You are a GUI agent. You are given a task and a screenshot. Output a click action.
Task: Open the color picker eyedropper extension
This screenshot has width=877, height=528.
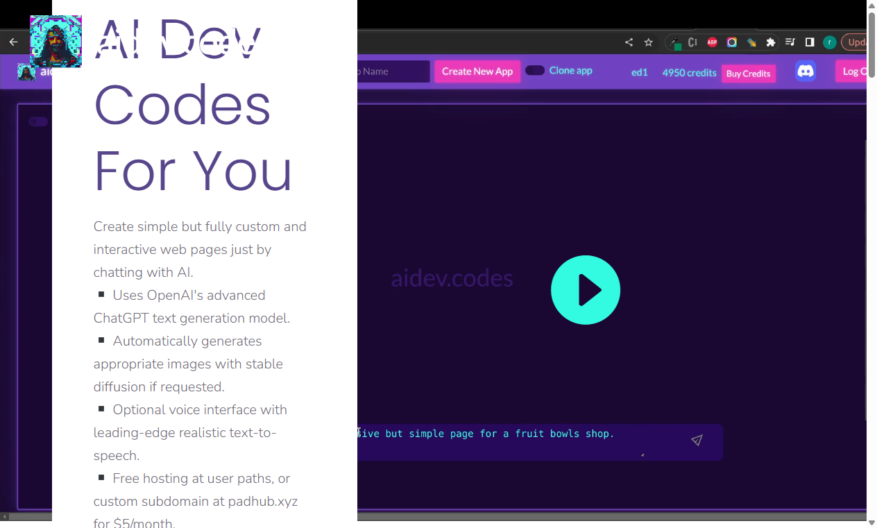(676, 43)
